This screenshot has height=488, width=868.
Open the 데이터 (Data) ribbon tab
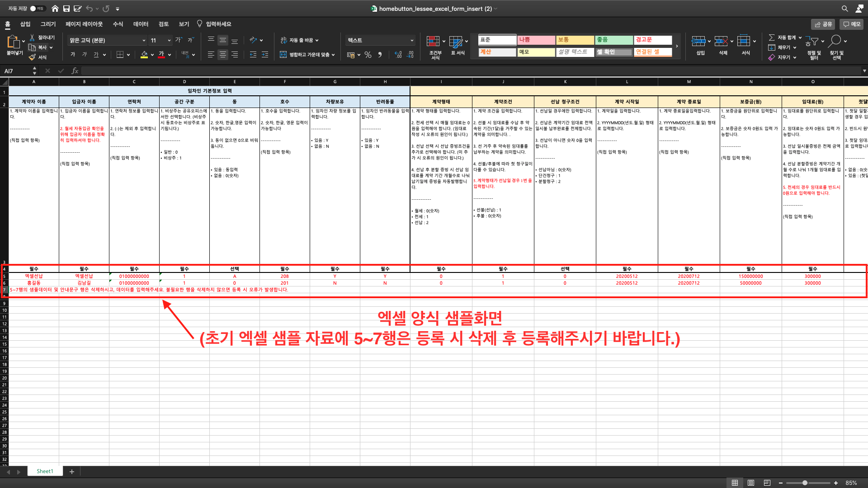tap(141, 24)
